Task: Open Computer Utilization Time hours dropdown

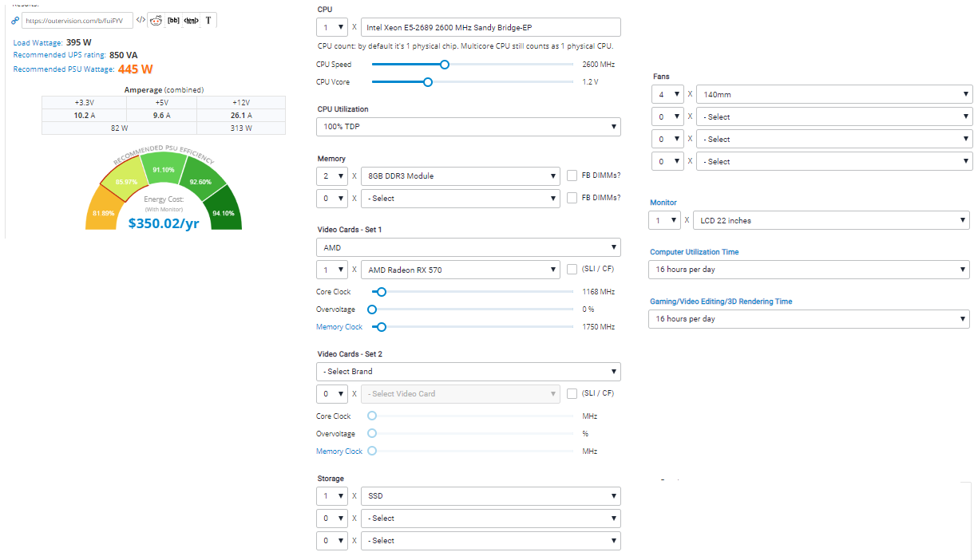Action: (810, 269)
